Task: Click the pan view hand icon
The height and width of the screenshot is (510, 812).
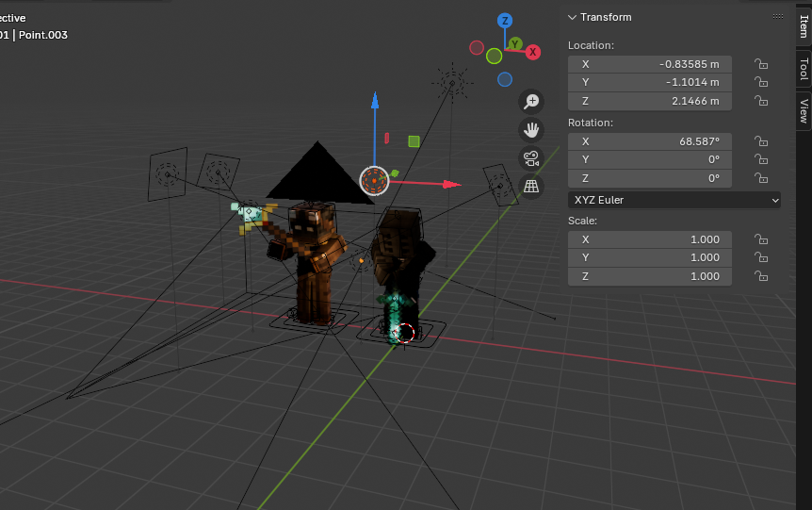Action: click(531, 129)
